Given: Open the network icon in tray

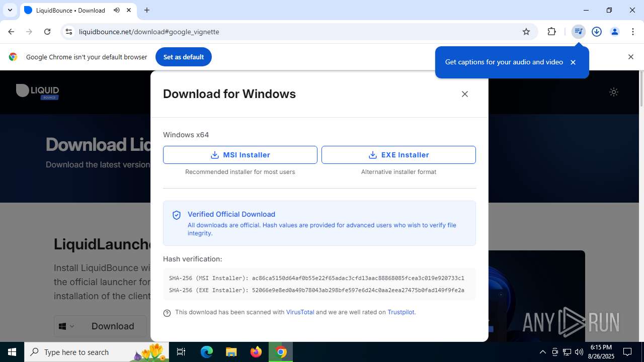Looking at the screenshot, I should click(567, 352).
